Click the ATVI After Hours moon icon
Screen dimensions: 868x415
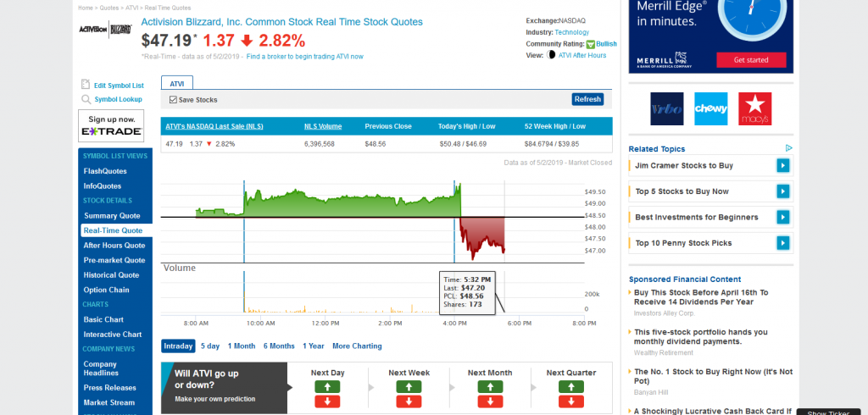551,55
